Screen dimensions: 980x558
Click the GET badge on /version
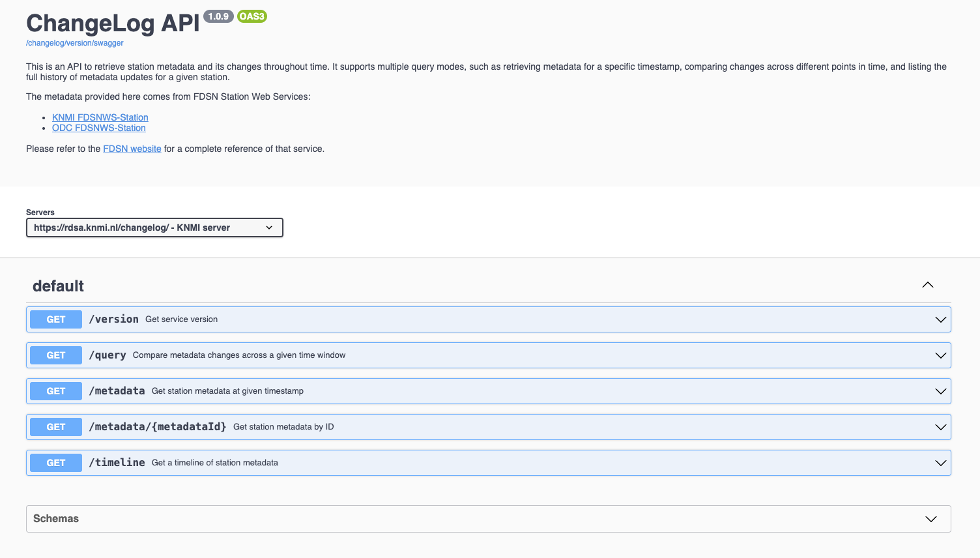coord(55,319)
